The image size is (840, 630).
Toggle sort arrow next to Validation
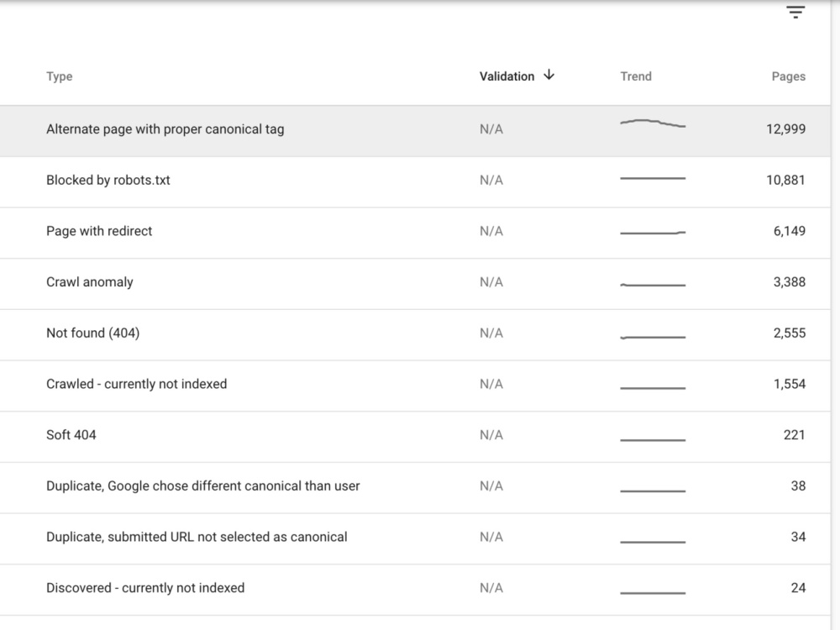tap(549, 75)
